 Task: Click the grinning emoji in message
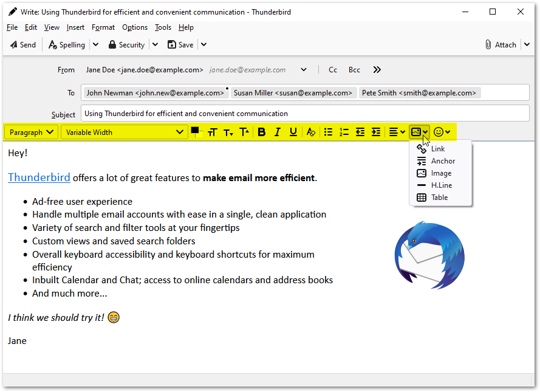click(x=114, y=317)
